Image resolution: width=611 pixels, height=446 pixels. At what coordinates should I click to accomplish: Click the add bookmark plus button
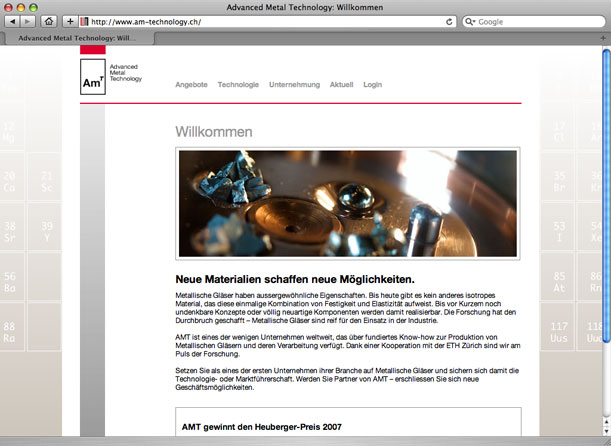coord(69,21)
